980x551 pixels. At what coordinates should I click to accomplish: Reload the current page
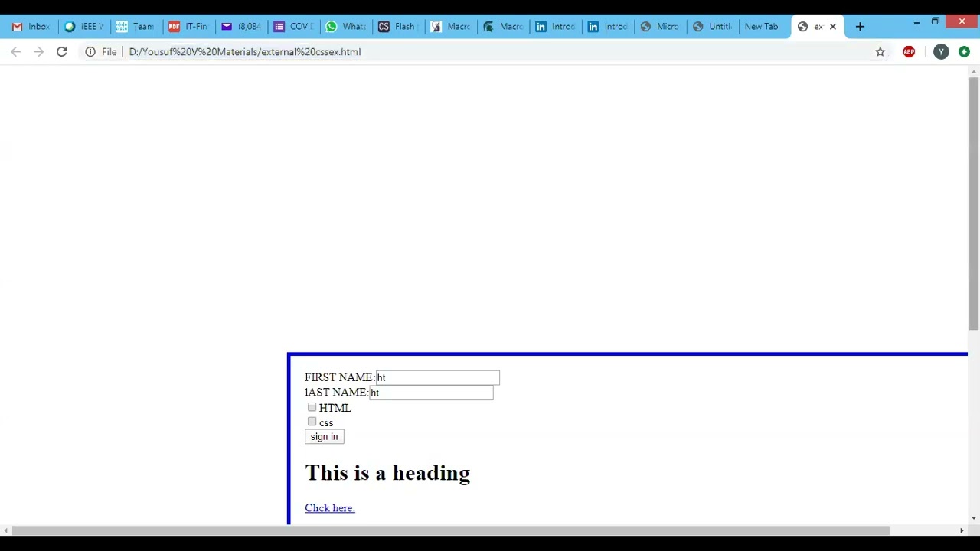tap(61, 51)
